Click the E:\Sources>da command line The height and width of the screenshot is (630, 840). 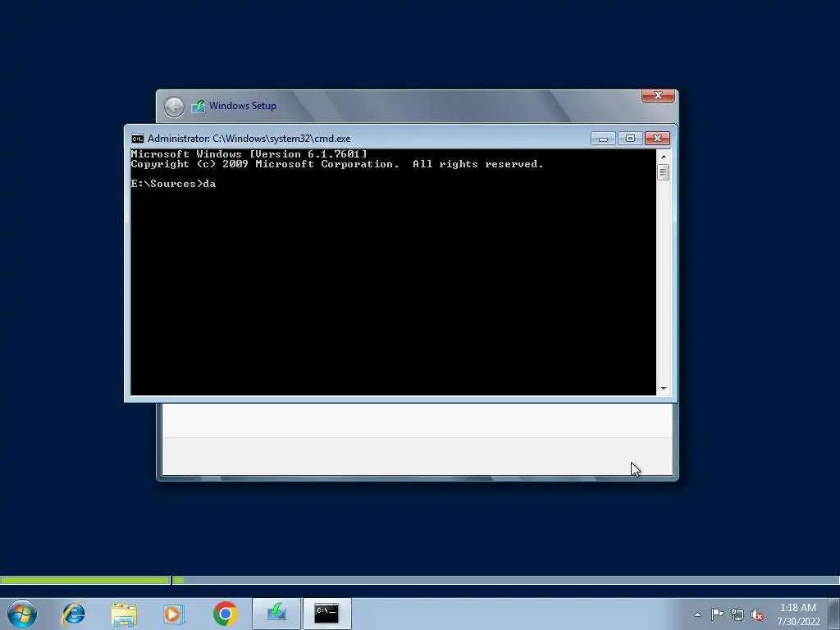click(x=173, y=184)
